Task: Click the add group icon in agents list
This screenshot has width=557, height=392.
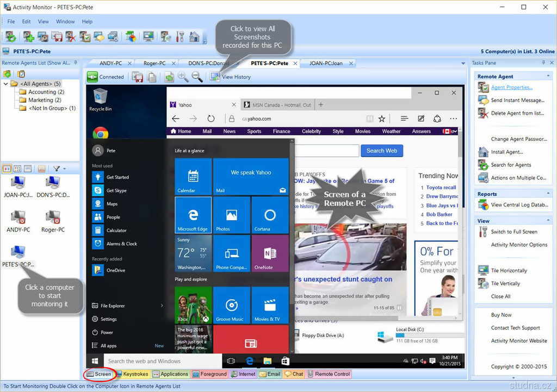Action: [7, 74]
